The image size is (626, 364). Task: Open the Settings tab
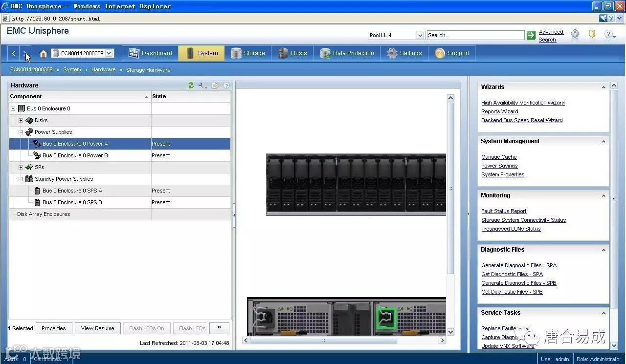pos(404,53)
